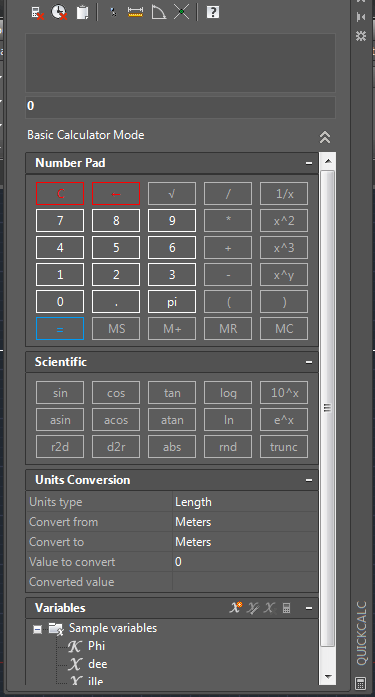375x697 pixels.
Task: Click the multiply * button
Action: (x=228, y=221)
